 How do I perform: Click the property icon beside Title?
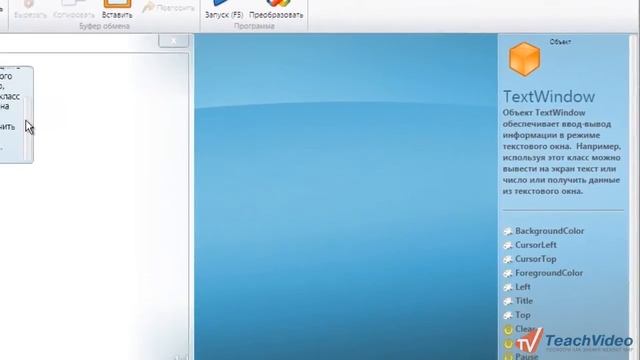[508, 301]
